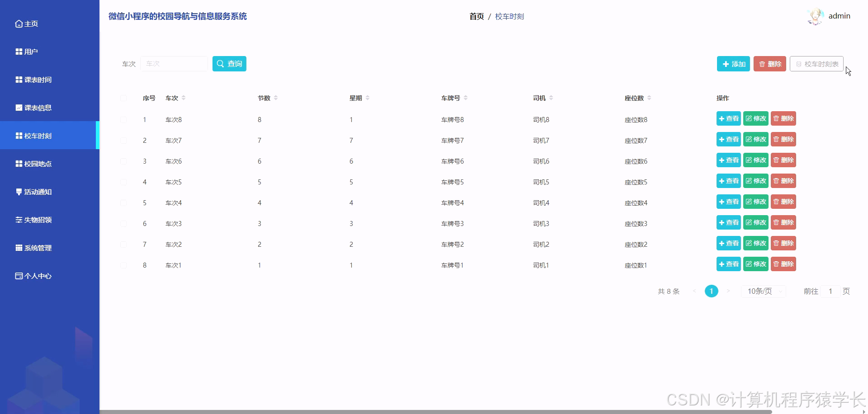Click the magnifier icon in 查询 button
868x414 pixels.
(220, 64)
